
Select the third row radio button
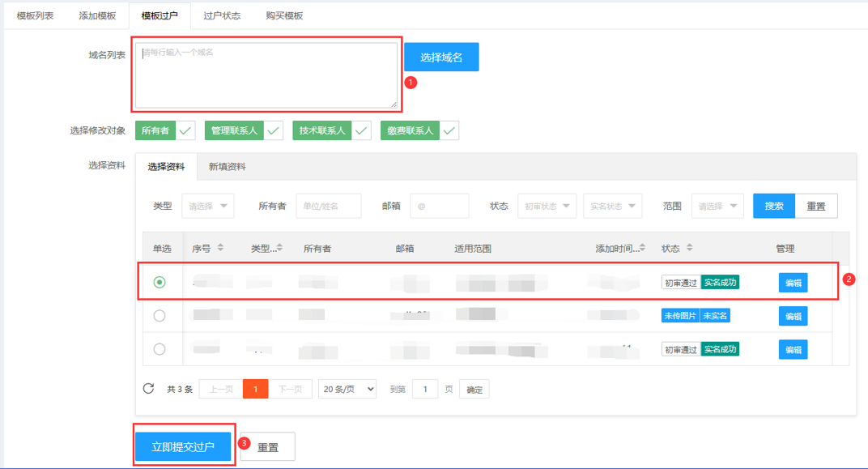tap(160, 349)
